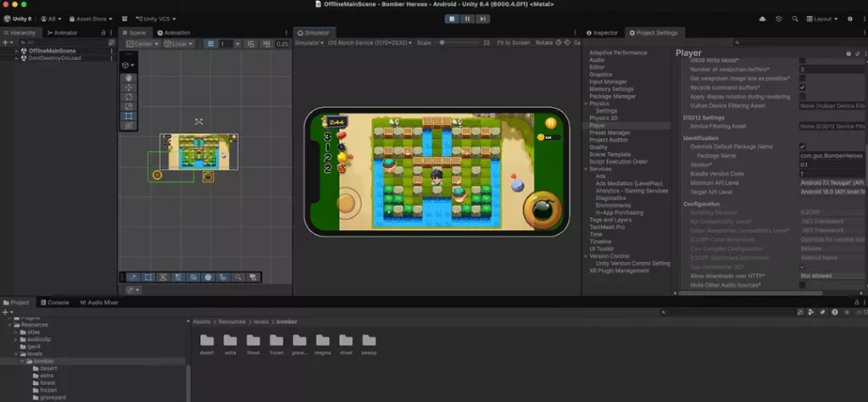Edit the Bundle Version Code field

[x=832, y=174]
